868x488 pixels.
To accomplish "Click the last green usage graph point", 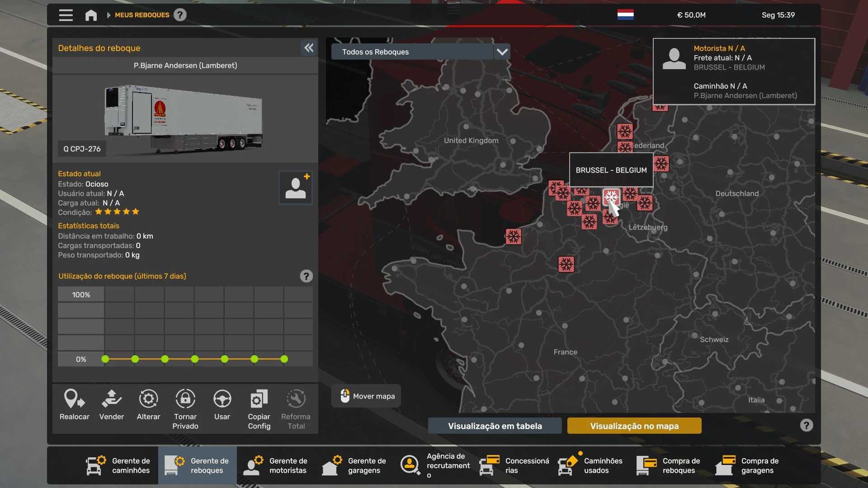I will click(284, 359).
